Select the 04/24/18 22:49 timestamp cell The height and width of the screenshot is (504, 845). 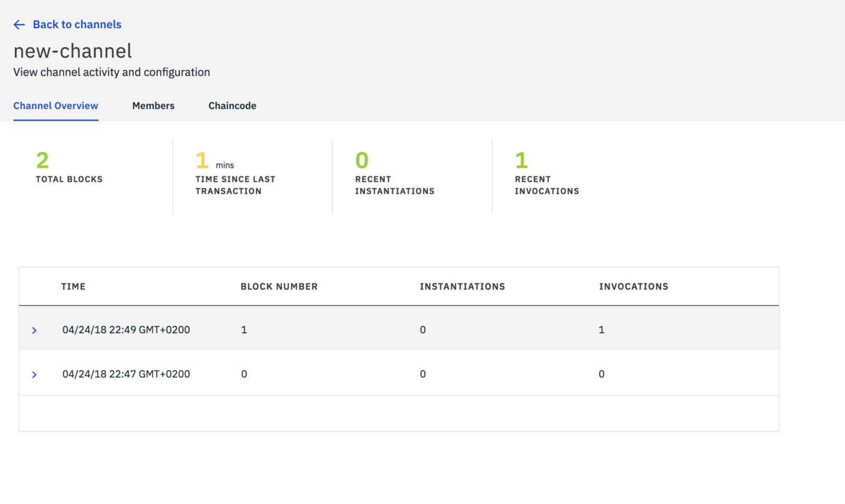(126, 330)
